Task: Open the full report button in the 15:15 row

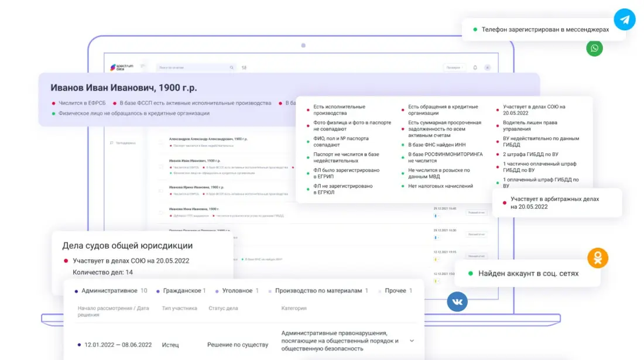Action: click(477, 256)
